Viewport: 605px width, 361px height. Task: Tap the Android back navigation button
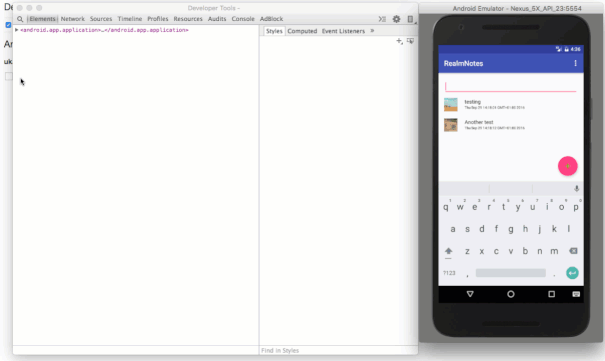pos(470,294)
